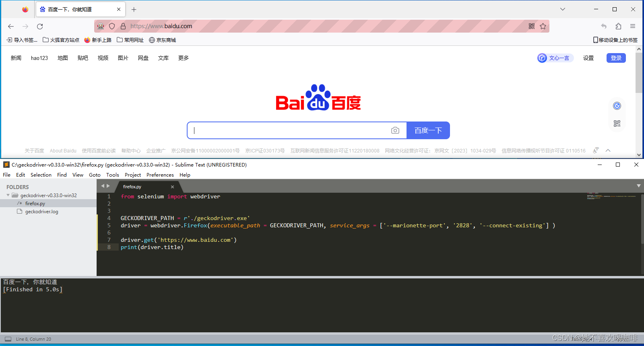
Task: Toggle Sublime sidebar via status bar icon
Action: (8, 339)
